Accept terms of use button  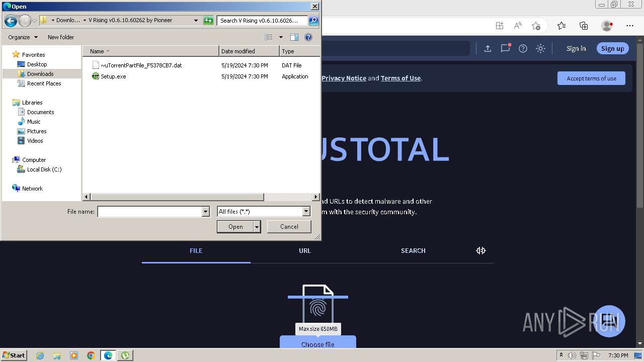pos(591,78)
